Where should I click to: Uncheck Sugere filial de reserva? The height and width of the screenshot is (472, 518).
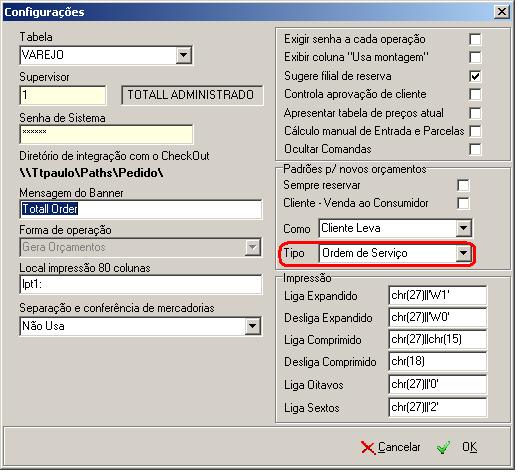[475, 76]
